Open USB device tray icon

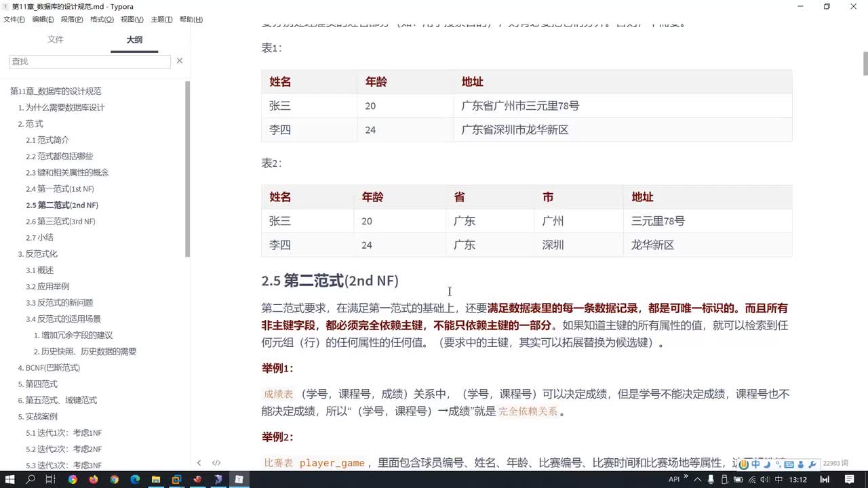[x=724, y=480]
